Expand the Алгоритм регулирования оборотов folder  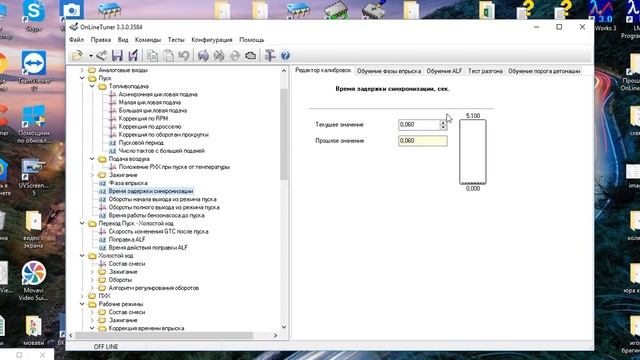pyautogui.click(x=92, y=288)
